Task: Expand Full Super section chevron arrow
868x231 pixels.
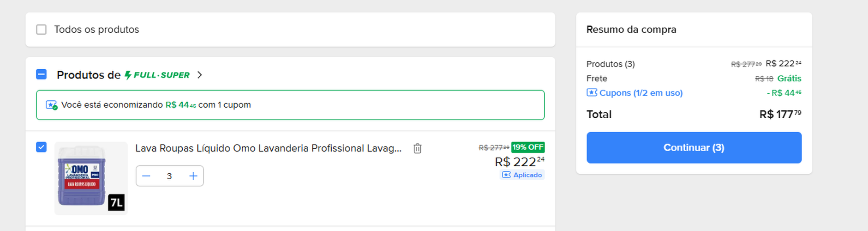Action: coord(200,75)
